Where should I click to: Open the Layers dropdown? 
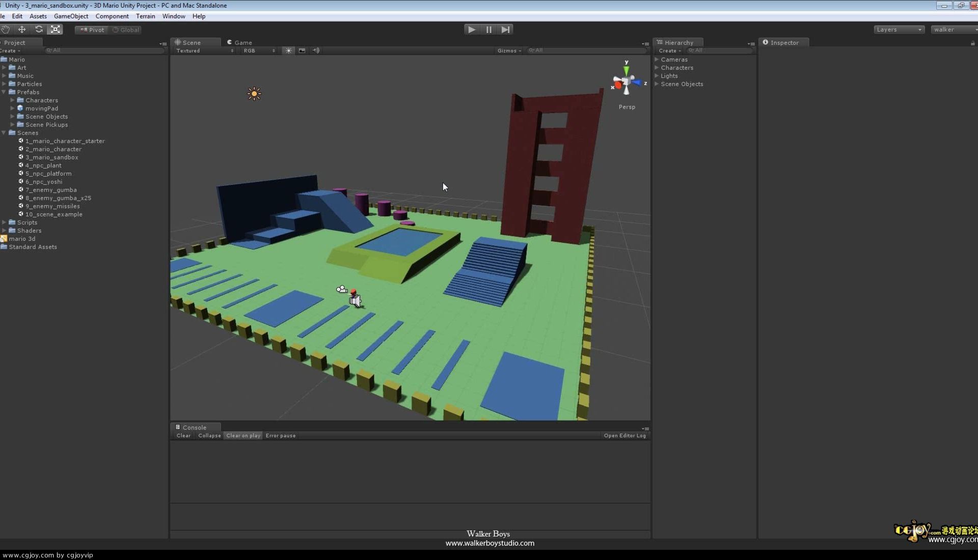pos(899,30)
